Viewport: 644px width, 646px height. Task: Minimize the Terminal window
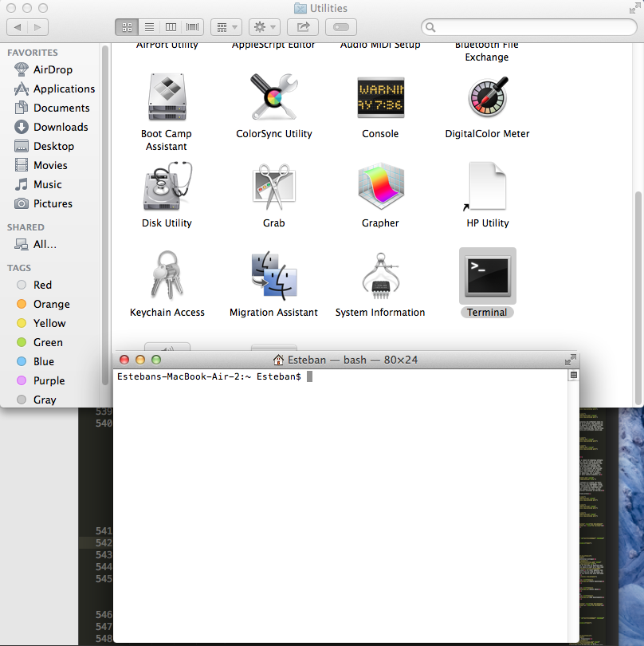140,360
